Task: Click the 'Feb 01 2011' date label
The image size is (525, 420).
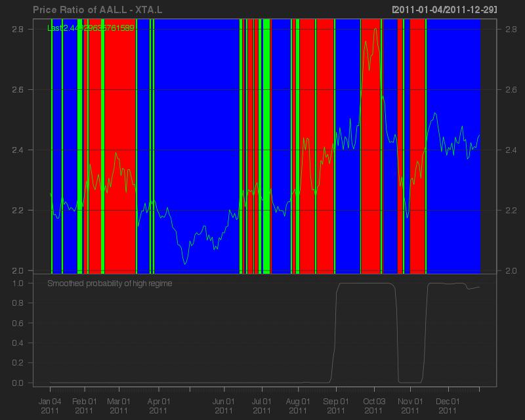Action: (85, 406)
